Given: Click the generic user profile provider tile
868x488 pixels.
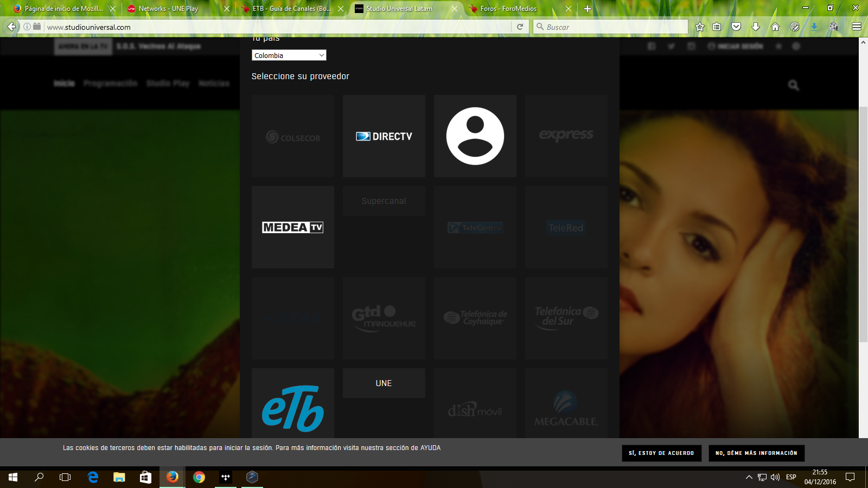Looking at the screenshot, I should tap(475, 136).
